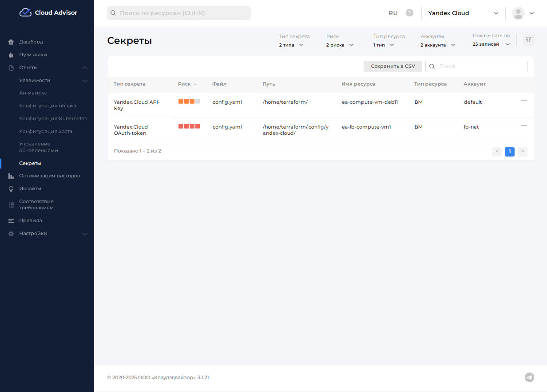
Task: Switch language via RU button
Action: [393, 13]
